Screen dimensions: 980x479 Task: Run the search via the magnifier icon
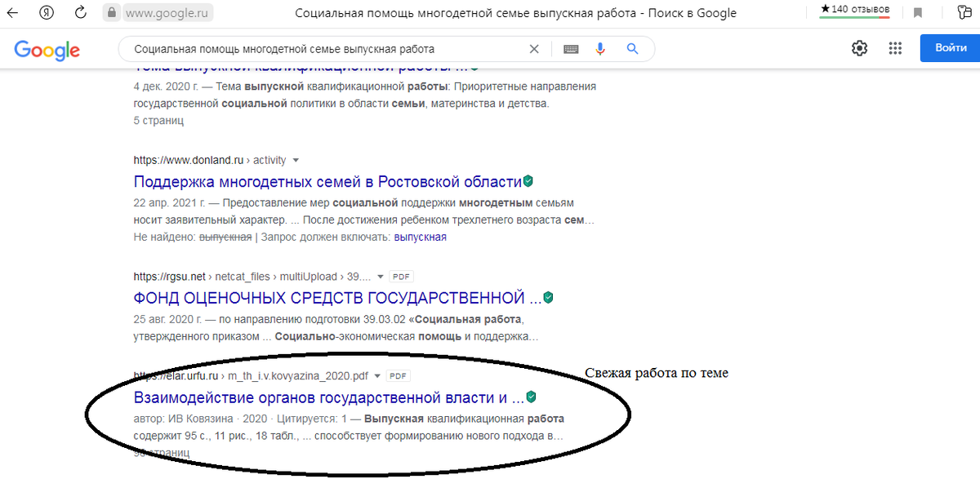[632, 48]
